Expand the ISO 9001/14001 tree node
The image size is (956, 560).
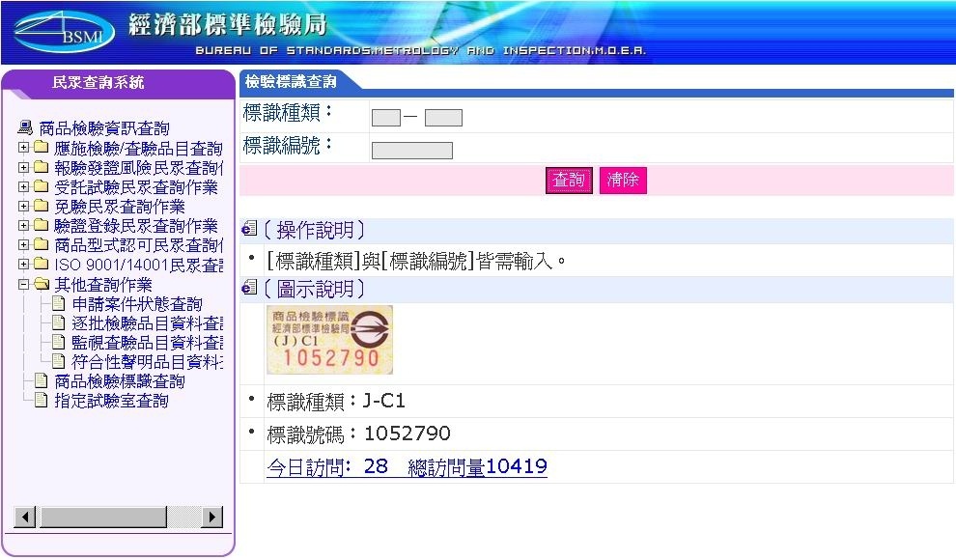24,265
